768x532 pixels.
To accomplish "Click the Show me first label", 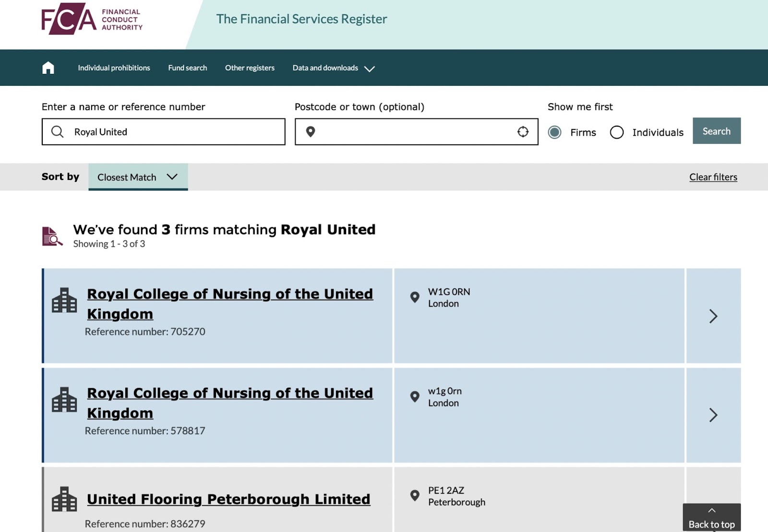I will [580, 106].
